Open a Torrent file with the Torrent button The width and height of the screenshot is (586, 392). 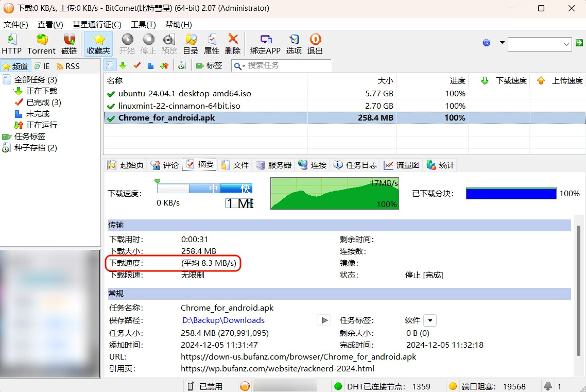click(x=42, y=44)
